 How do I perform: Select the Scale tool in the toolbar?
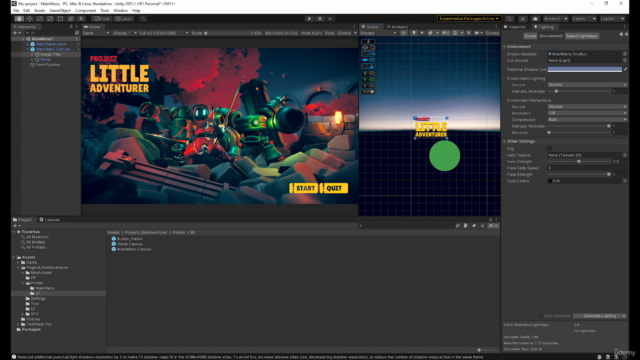click(x=50, y=19)
